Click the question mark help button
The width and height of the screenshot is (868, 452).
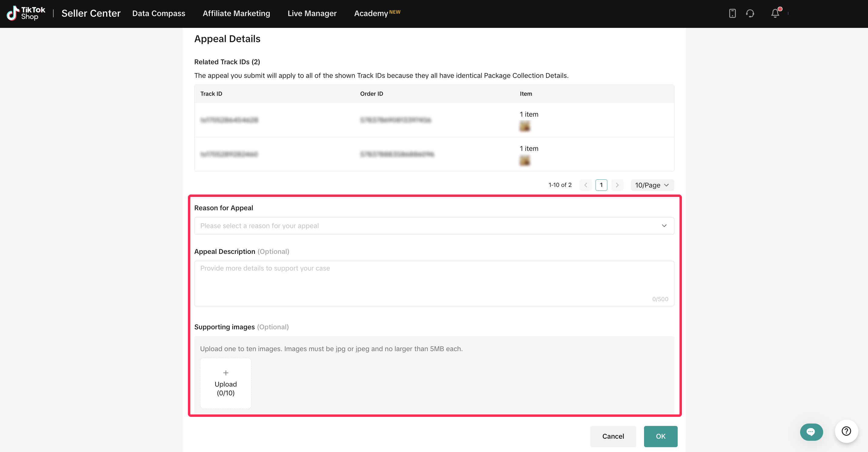pos(846,431)
